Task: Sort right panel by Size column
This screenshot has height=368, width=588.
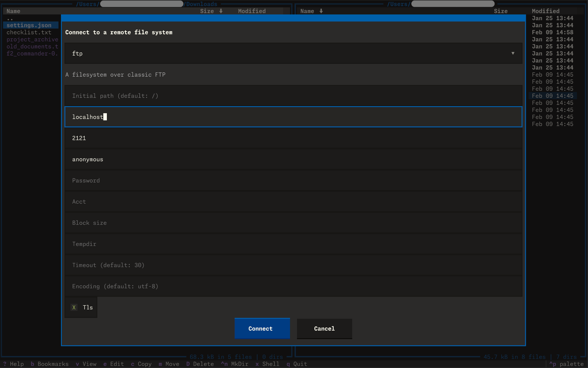Action: pos(501,11)
